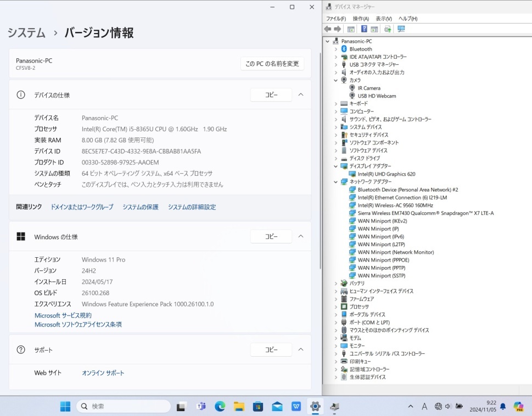Select Intel(R) Ethernet Connection (6) I219-LM

(x=402, y=197)
